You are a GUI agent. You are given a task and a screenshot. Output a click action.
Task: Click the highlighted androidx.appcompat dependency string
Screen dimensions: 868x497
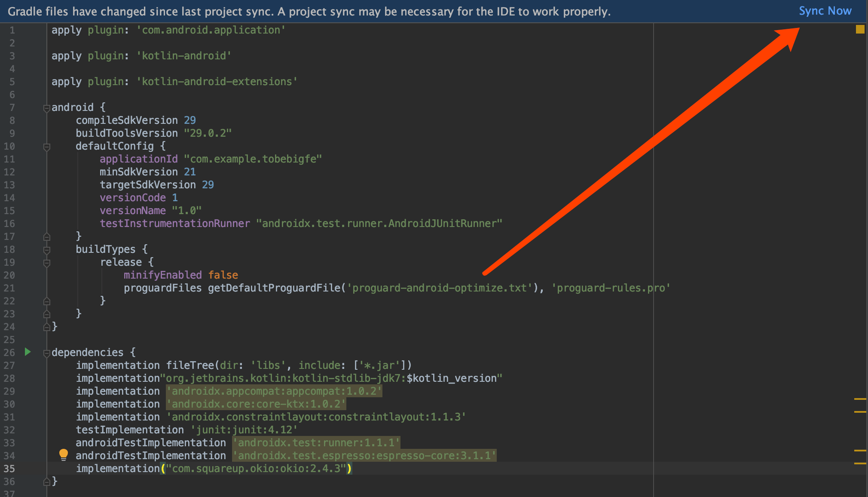274,391
